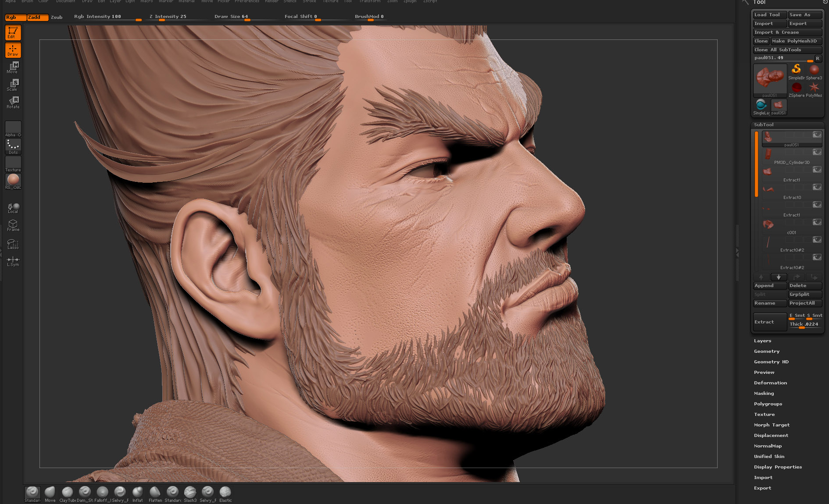The image size is (829, 504).
Task: Toggle Lasso selection mode
Action: pyautogui.click(x=13, y=244)
